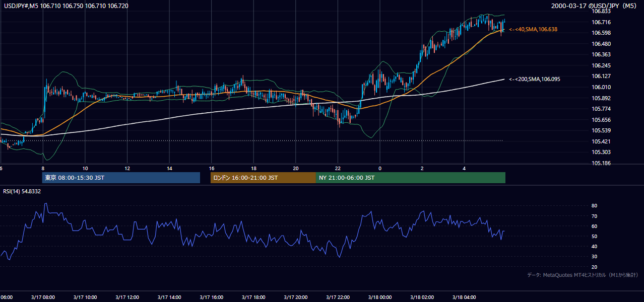Click price axis value 105.539

pyautogui.click(x=601, y=131)
